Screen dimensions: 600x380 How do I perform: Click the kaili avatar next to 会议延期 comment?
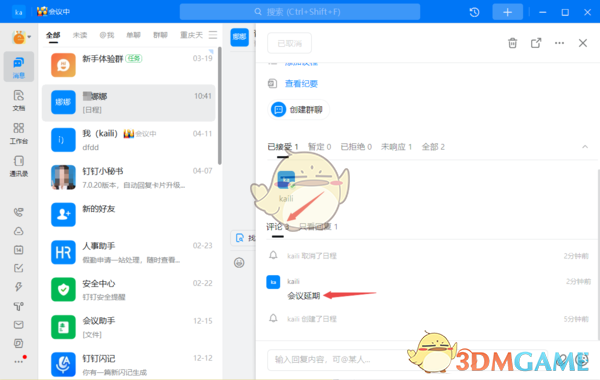pos(273,282)
